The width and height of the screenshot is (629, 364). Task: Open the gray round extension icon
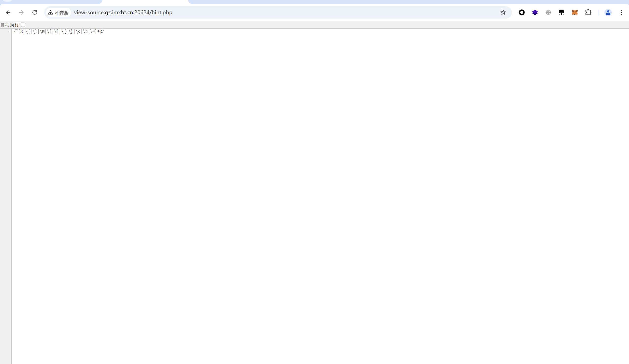click(548, 13)
